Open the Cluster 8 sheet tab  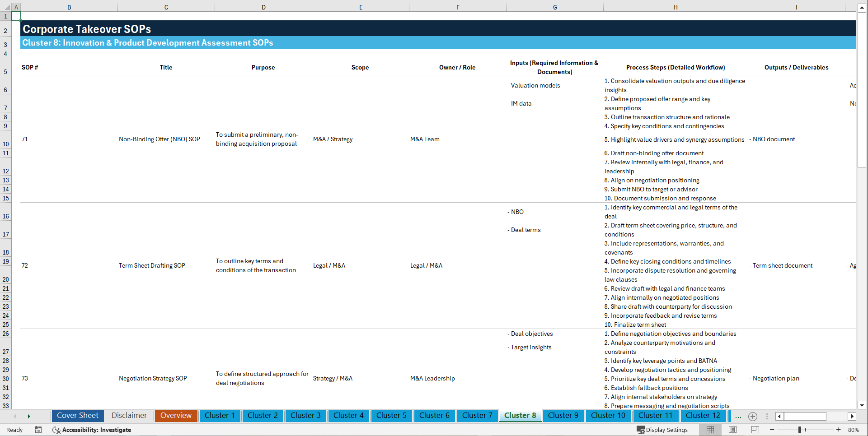pyautogui.click(x=520, y=415)
